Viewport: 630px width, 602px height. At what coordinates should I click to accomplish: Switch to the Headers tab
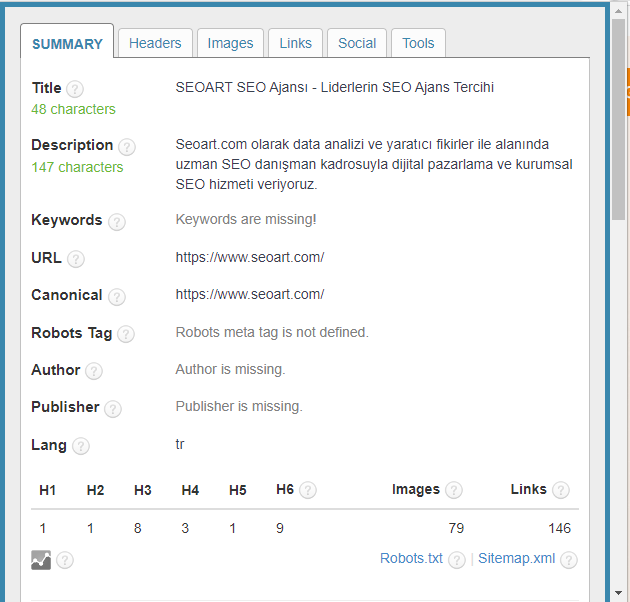(x=155, y=43)
